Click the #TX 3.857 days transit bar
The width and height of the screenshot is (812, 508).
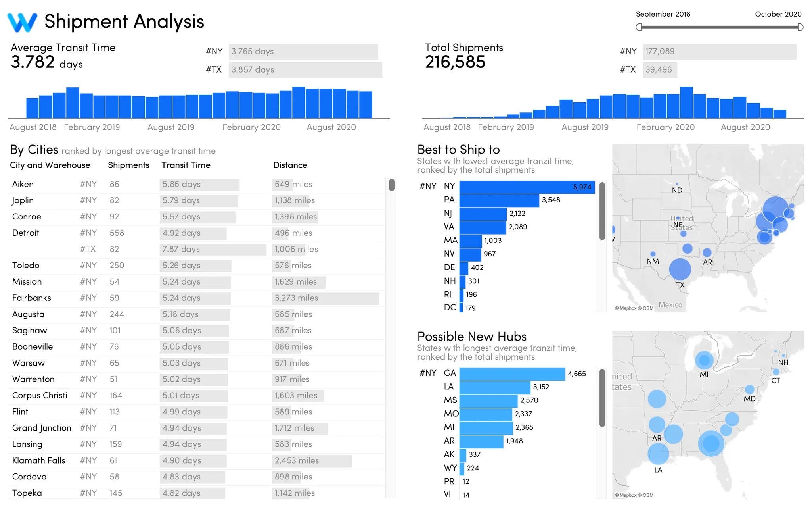(x=305, y=70)
